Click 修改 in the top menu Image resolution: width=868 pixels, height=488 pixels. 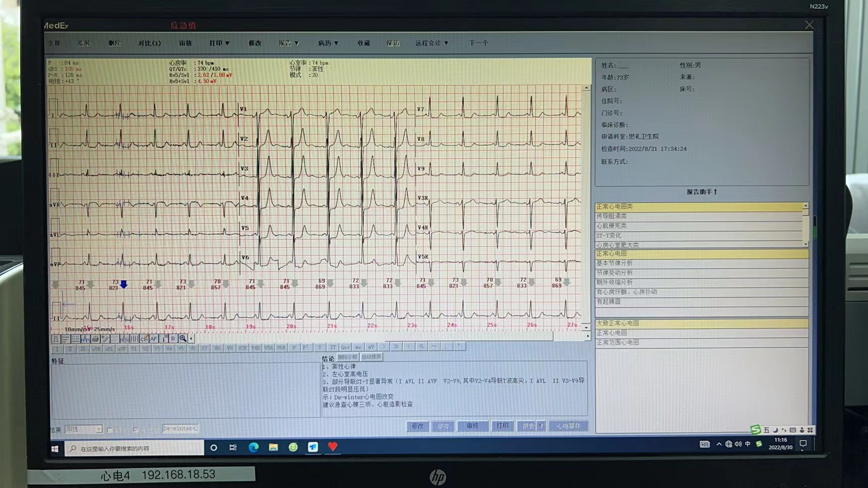[255, 43]
